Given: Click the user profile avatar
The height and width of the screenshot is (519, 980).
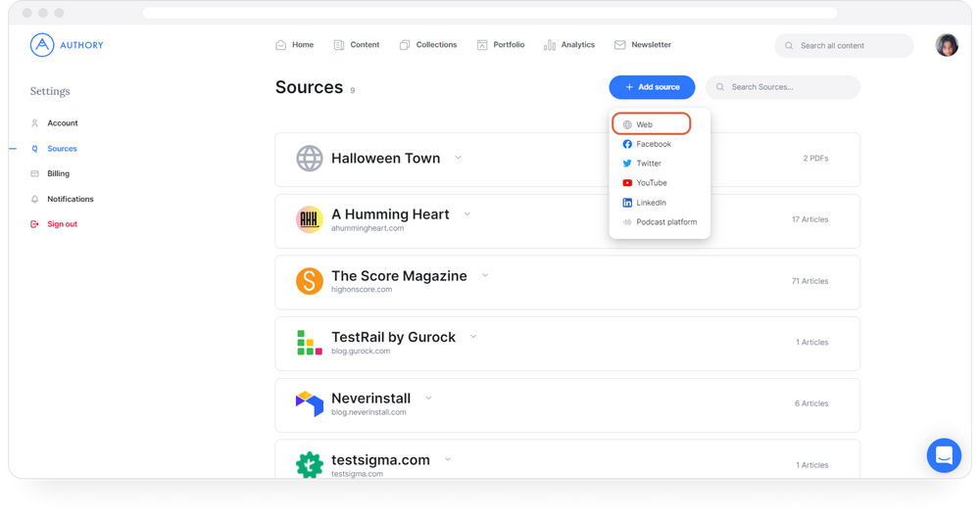Looking at the screenshot, I should click(x=947, y=45).
